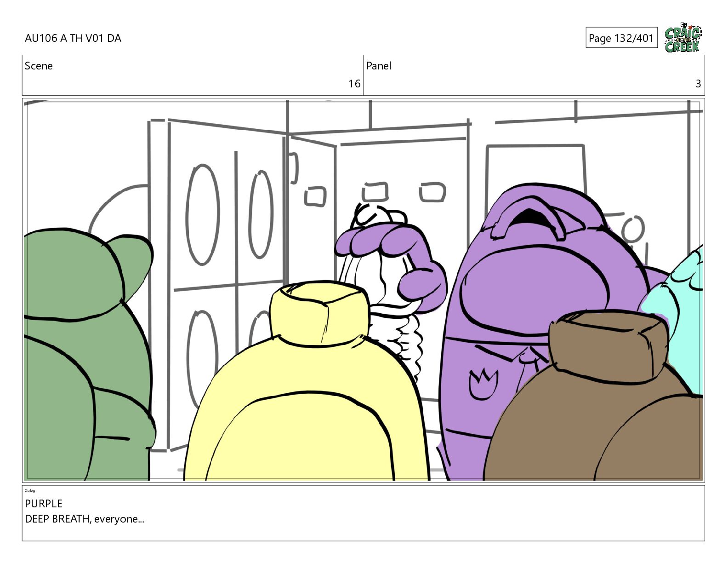Click the 'Panel' label
This screenshot has width=728, height=563.
(379, 66)
